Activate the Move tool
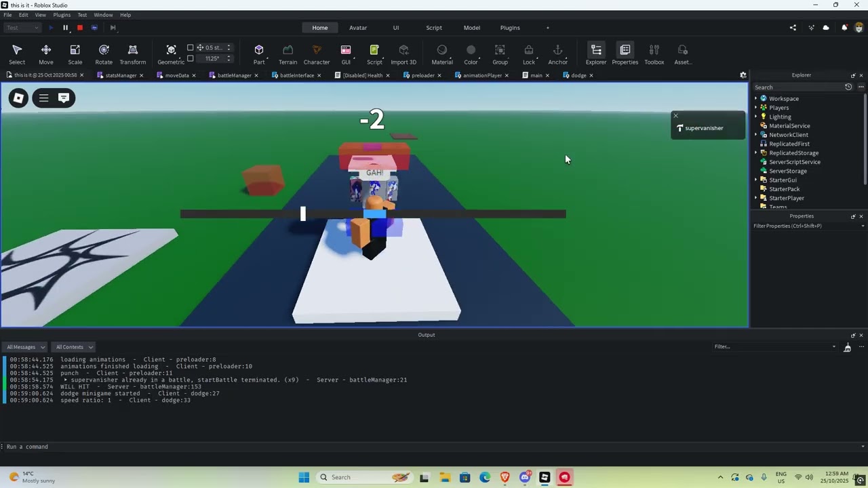The height and width of the screenshot is (488, 868). tap(46, 54)
